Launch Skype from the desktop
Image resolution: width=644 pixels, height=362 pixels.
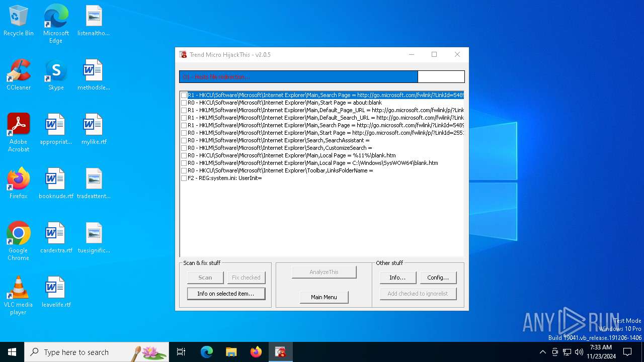coord(56,75)
